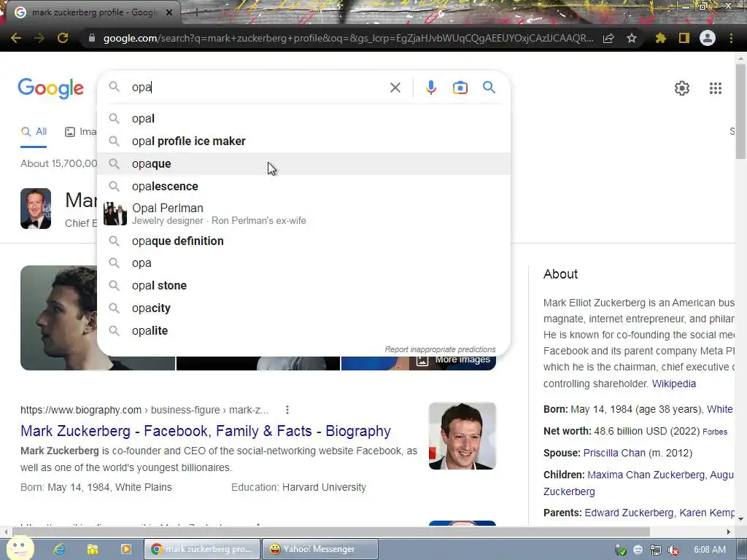Start voice search with microphone icon
The height and width of the screenshot is (560, 747).
click(431, 87)
